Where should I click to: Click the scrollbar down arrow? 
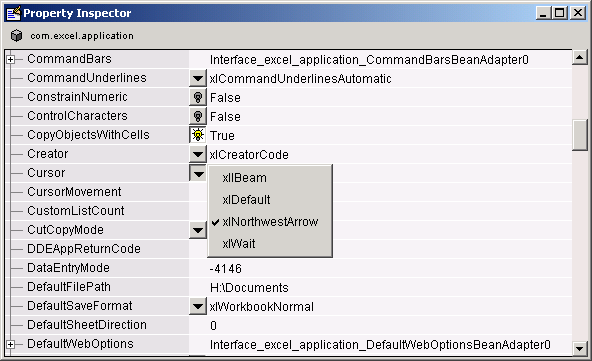(x=580, y=349)
